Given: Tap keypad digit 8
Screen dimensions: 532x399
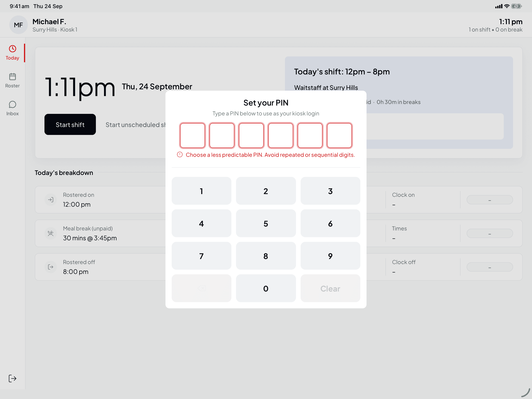Looking at the screenshot, I should [266, 256].
